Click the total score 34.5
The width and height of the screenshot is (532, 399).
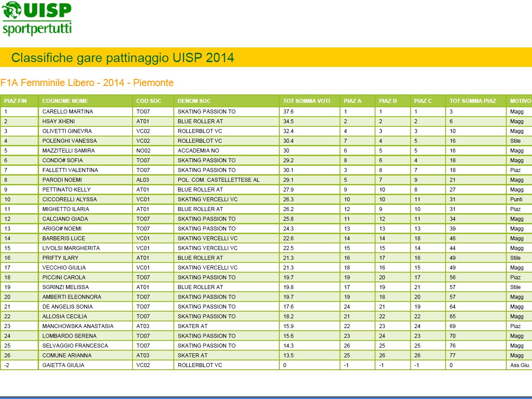pos(289,121)
